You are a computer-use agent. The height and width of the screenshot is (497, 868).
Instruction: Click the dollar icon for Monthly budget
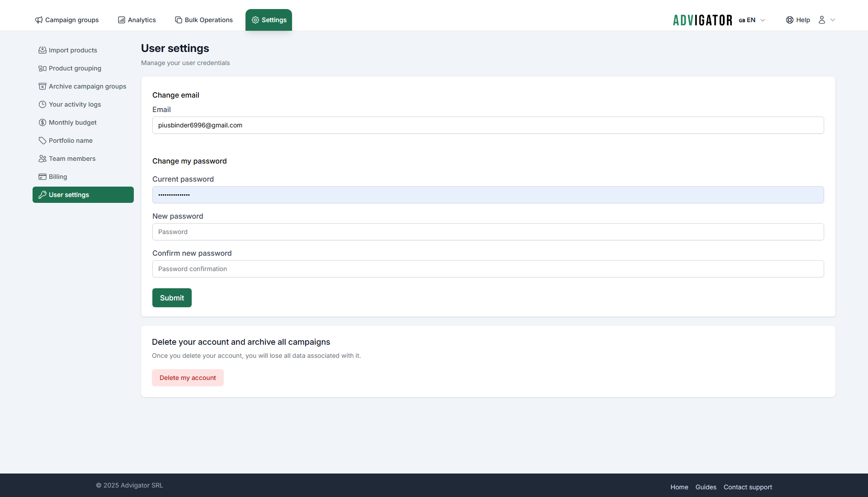click(x=42, y=122)
